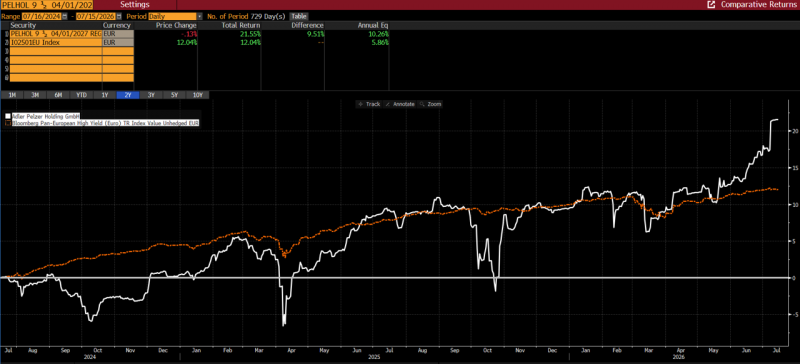Toggle the Bloomberg Pan-European High Yield legend marker
The height and width of the screenshot is (364, 800).
tap(8, 124)
